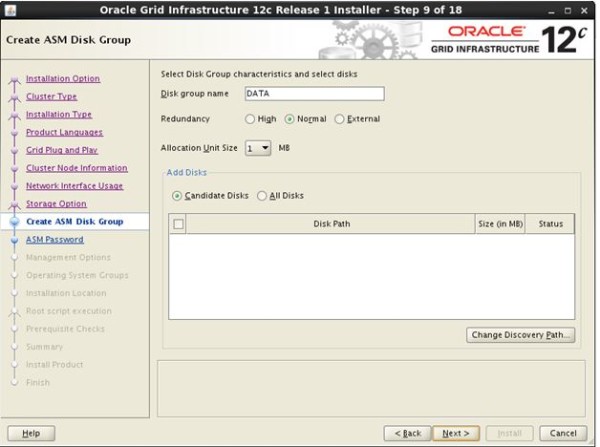
Task: Open Allocation Unit Size dropdown
Action: point(258,148)
